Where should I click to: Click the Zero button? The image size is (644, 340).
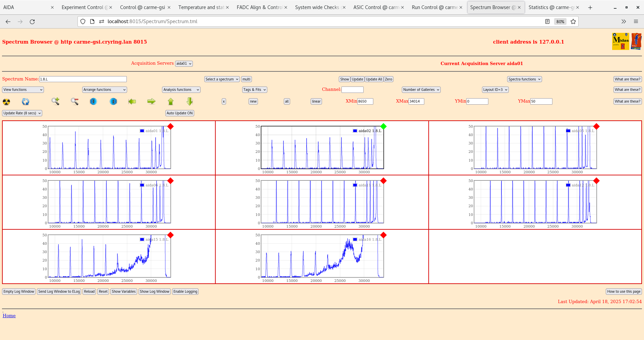point(388,79)
